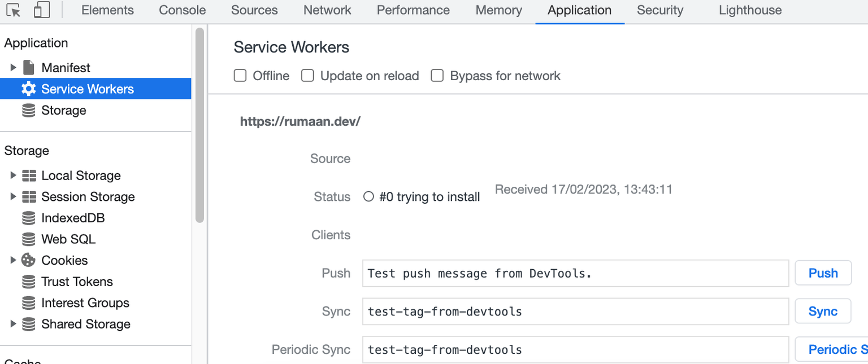Click the https://rumaan.dev/ origin text
The width and height of the screenshot is (868, 364).
300,121
